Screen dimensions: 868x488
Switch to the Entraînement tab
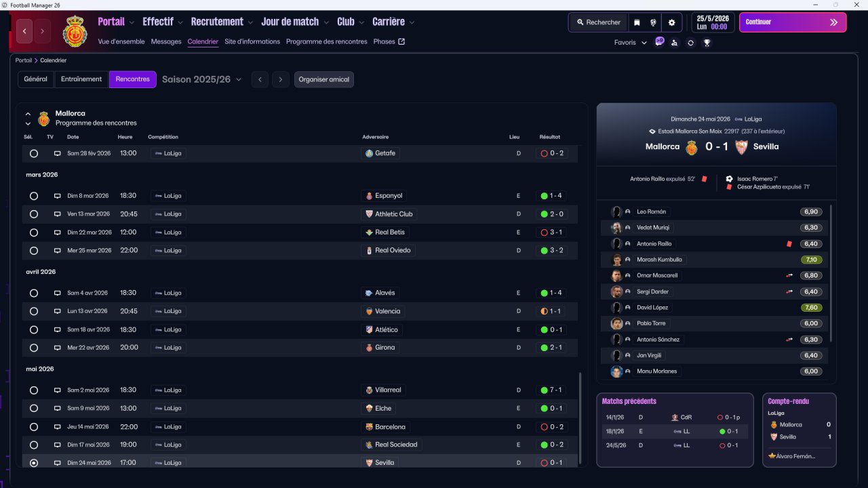pos(81,79)
